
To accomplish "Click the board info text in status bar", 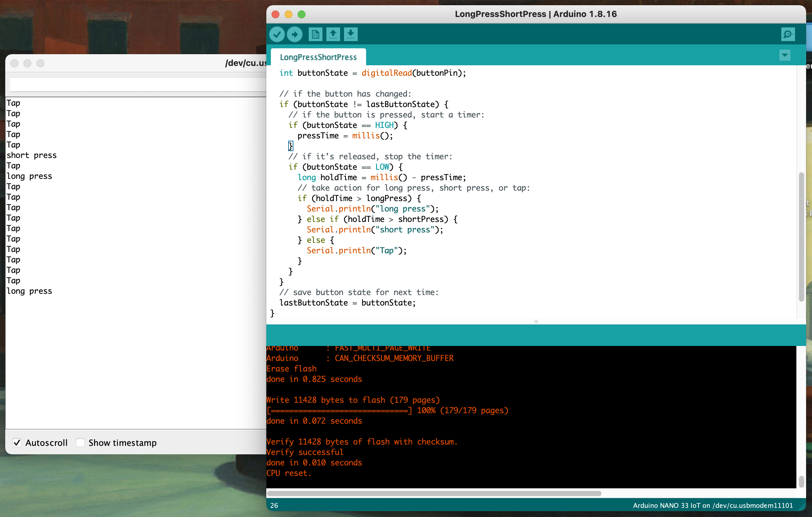I will click(712, 505).
